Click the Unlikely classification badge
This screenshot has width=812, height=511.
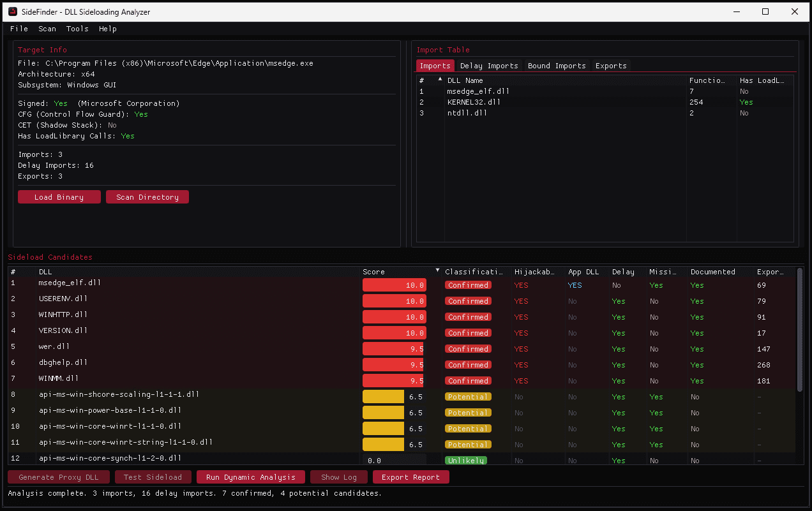coord(466,461)
